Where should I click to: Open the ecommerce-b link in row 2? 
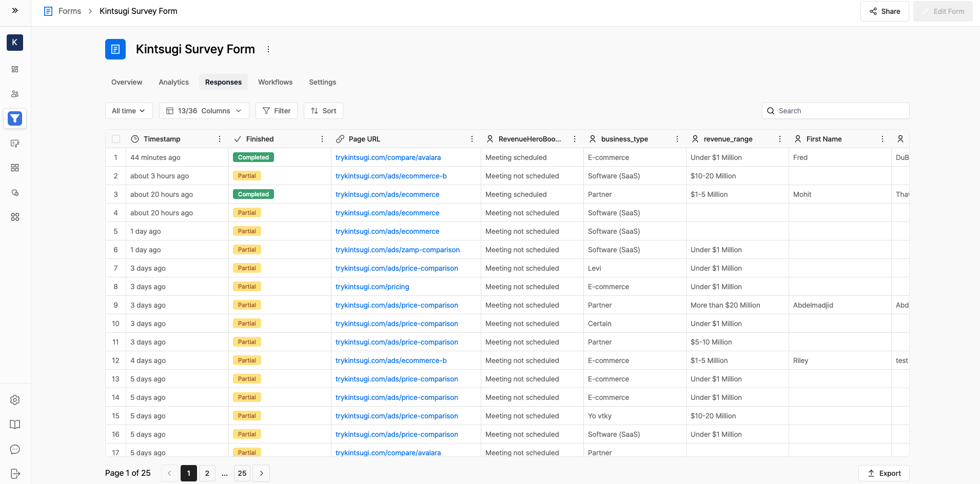point(391,176)
